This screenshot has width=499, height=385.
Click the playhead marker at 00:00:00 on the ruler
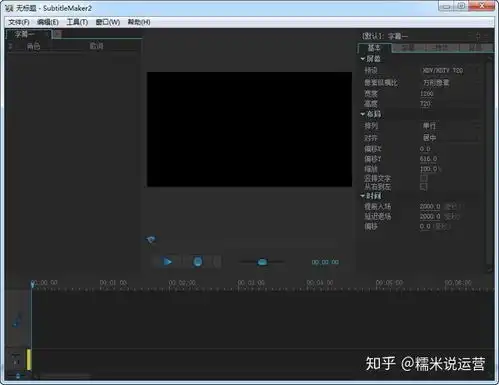point(32,284)
